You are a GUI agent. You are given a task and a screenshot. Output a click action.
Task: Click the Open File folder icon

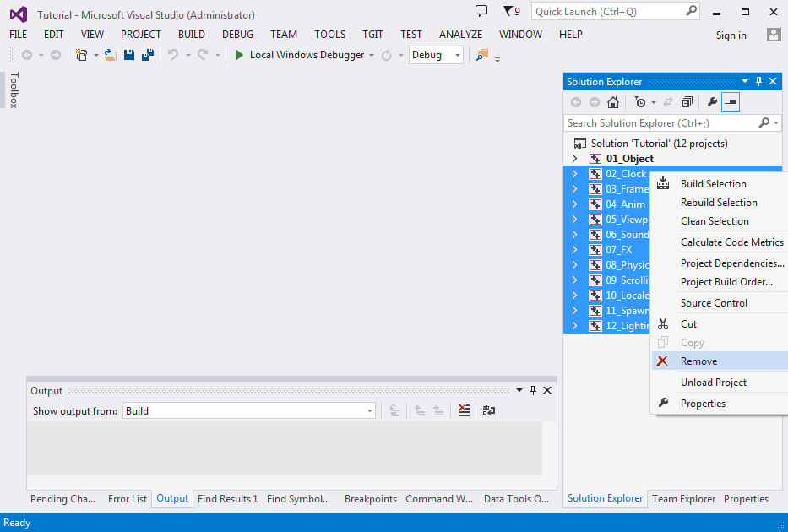click(x=110, y=55)
